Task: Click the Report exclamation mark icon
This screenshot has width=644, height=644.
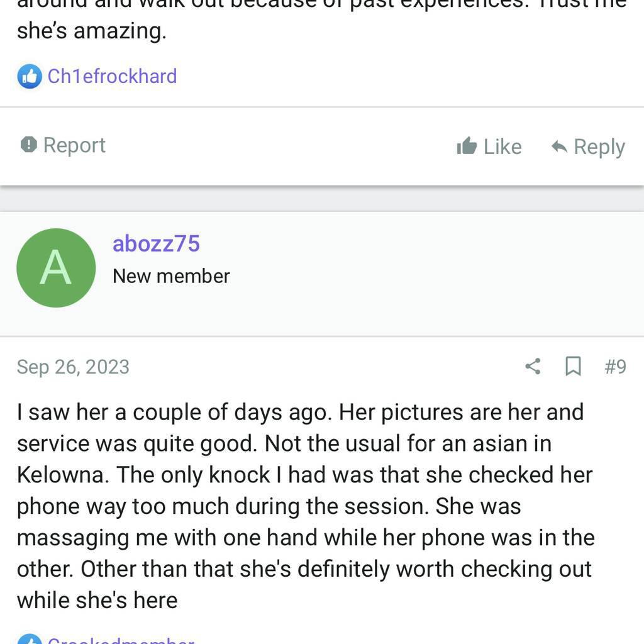Action: tap(29, 145)
